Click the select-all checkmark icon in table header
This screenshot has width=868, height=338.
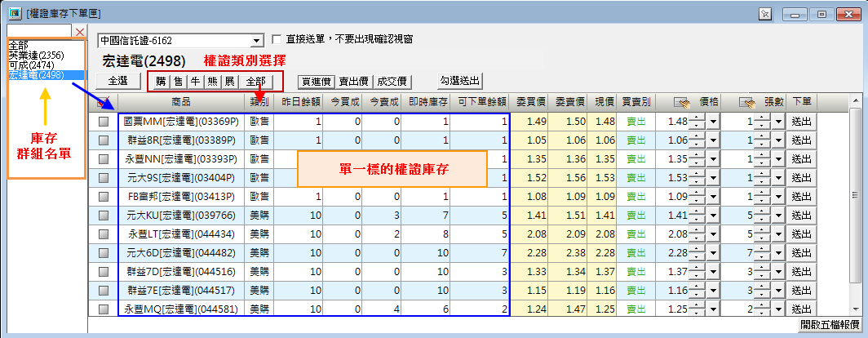pos(103,103)
